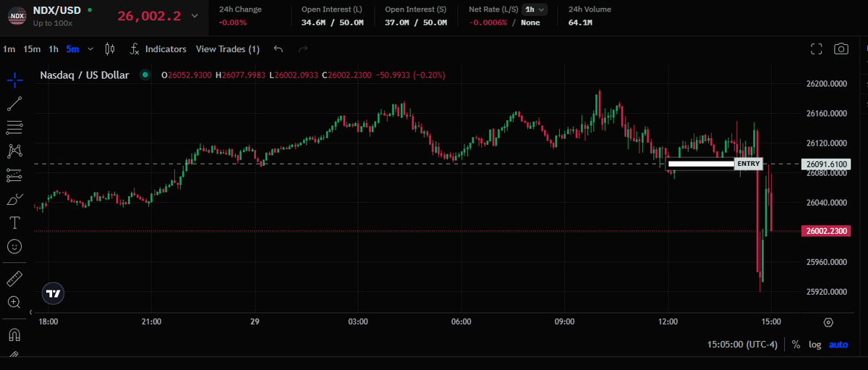Open the fx Indicators panel

point(158,49)
